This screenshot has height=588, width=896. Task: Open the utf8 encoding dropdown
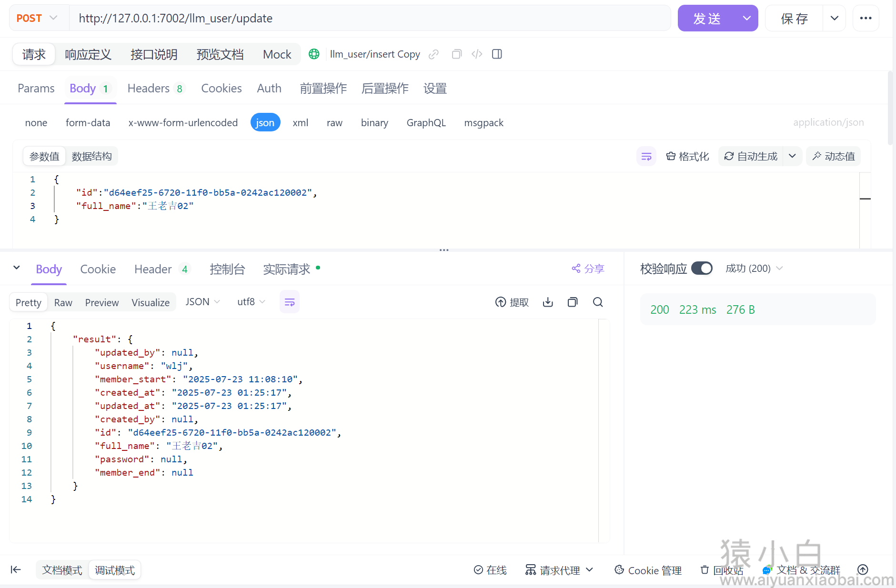click(x=251, y=302)
